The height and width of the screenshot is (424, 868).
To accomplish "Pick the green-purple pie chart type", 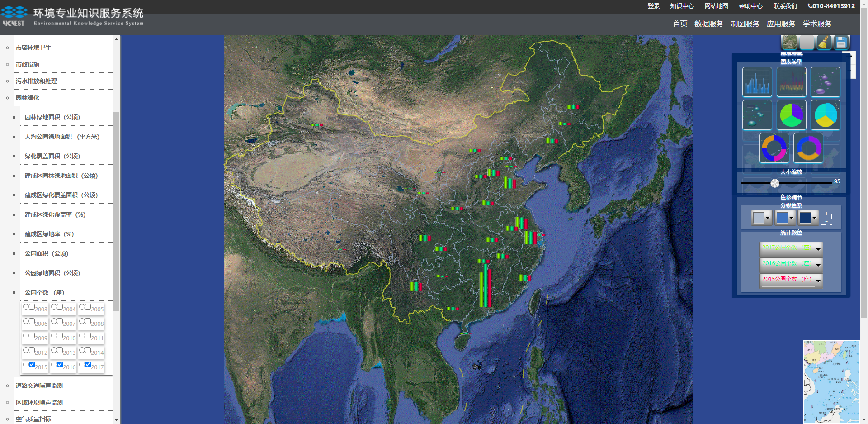I will tap(791, 115).
